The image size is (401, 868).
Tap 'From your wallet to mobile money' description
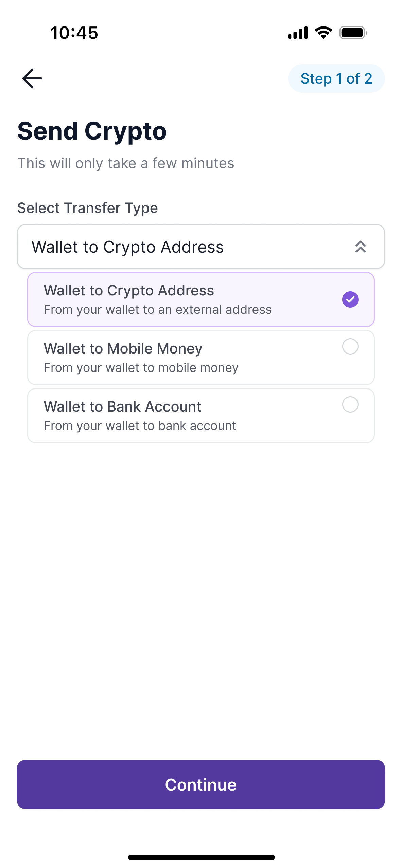[141, 368]
